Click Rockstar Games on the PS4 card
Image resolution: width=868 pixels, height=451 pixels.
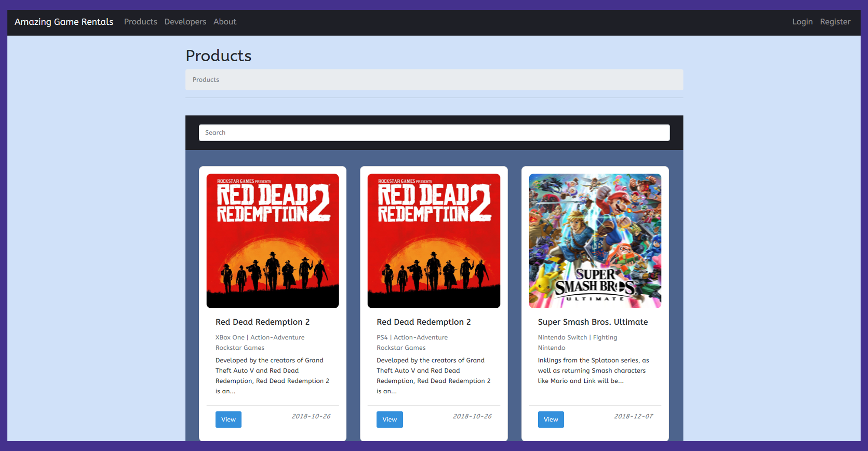[401, 348]
